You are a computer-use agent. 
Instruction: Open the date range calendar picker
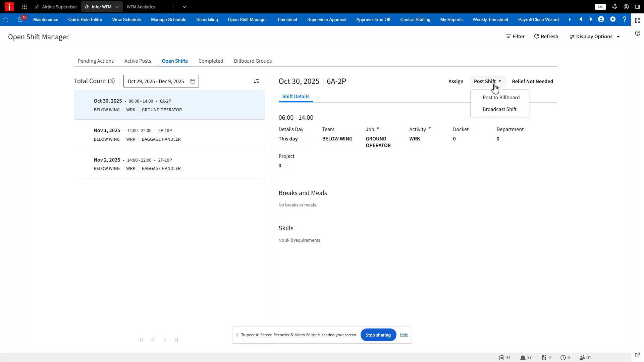coord(193,81)
